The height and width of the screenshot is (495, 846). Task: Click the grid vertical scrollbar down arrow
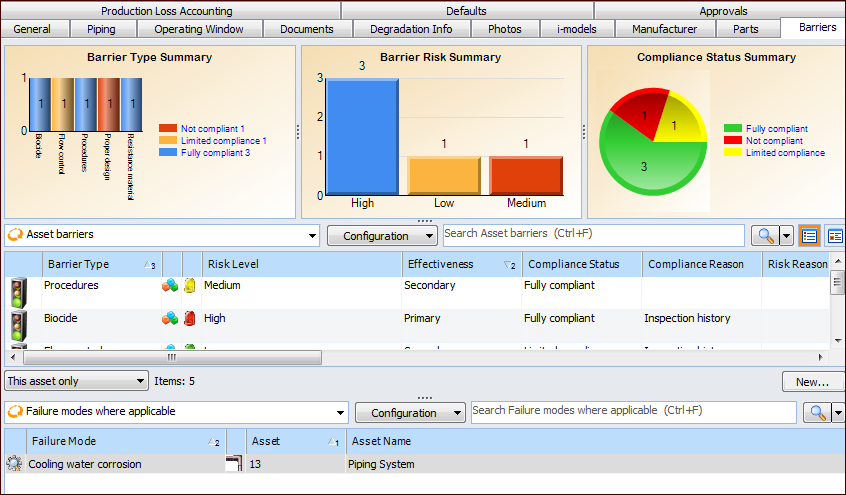(838, 341)
